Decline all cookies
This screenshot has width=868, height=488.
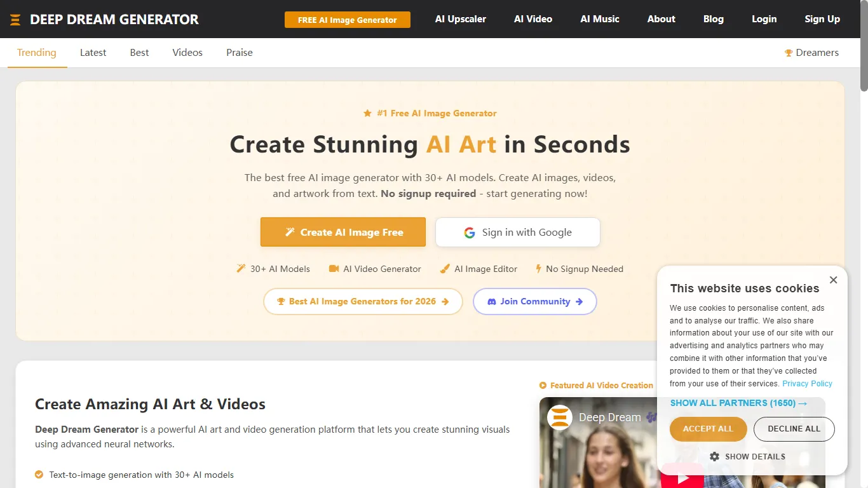(794, 429)
